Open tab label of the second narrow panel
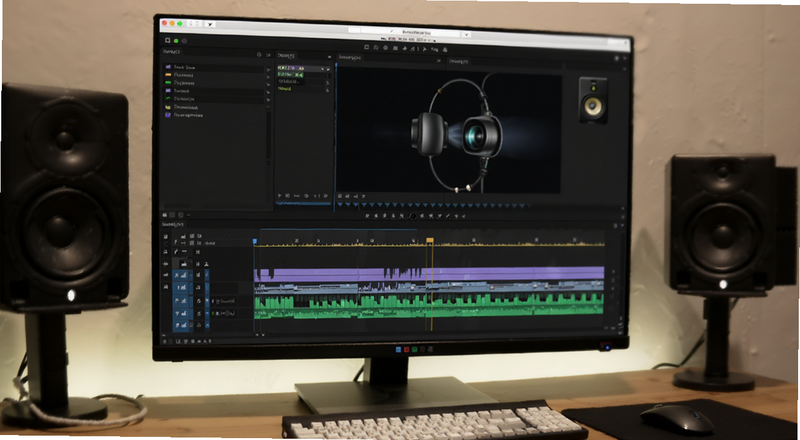800x440 pixels. point(286,55)
